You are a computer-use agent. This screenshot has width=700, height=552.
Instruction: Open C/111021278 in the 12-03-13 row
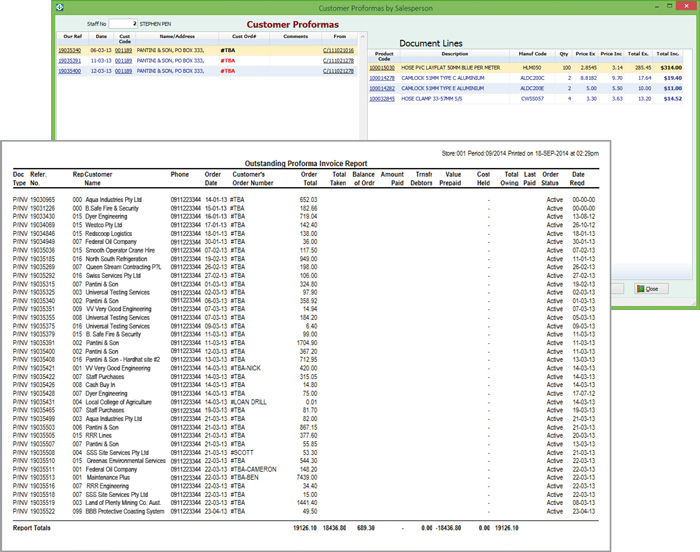[x=338, y=71]
